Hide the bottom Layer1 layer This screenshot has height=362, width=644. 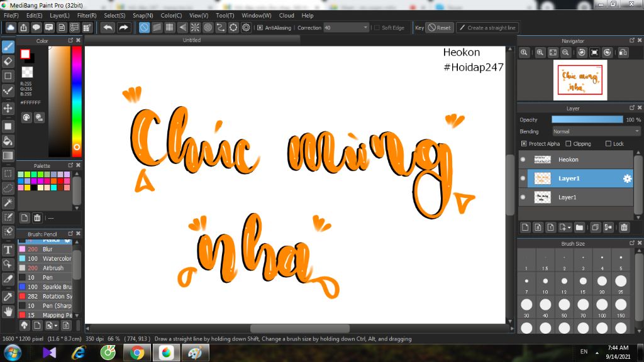click(523, 197)
